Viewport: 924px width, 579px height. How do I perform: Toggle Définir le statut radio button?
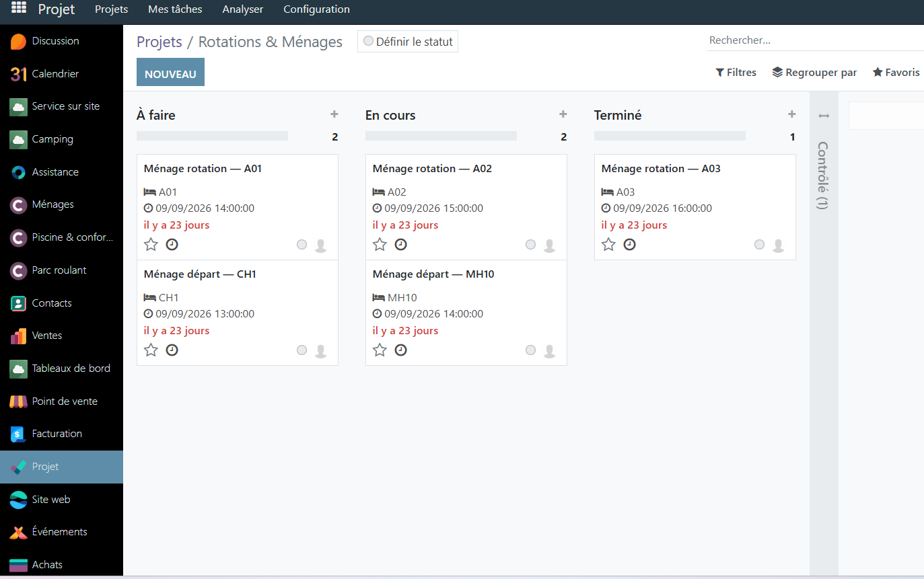click(368, 41)
